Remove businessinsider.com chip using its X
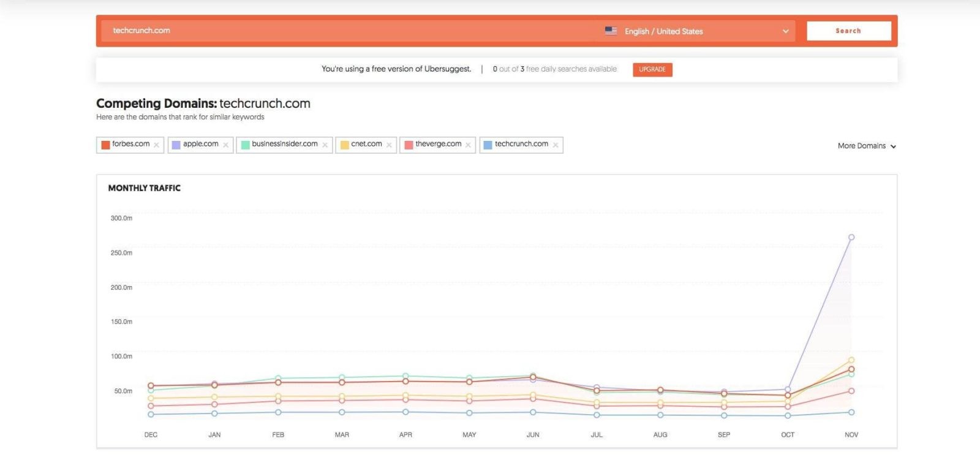Screen dimensions: 980x460 [325, 145]
